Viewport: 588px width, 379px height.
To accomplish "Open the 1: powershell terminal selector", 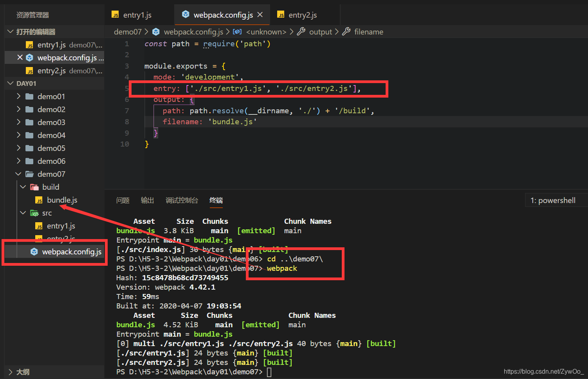I will [556, 200].
